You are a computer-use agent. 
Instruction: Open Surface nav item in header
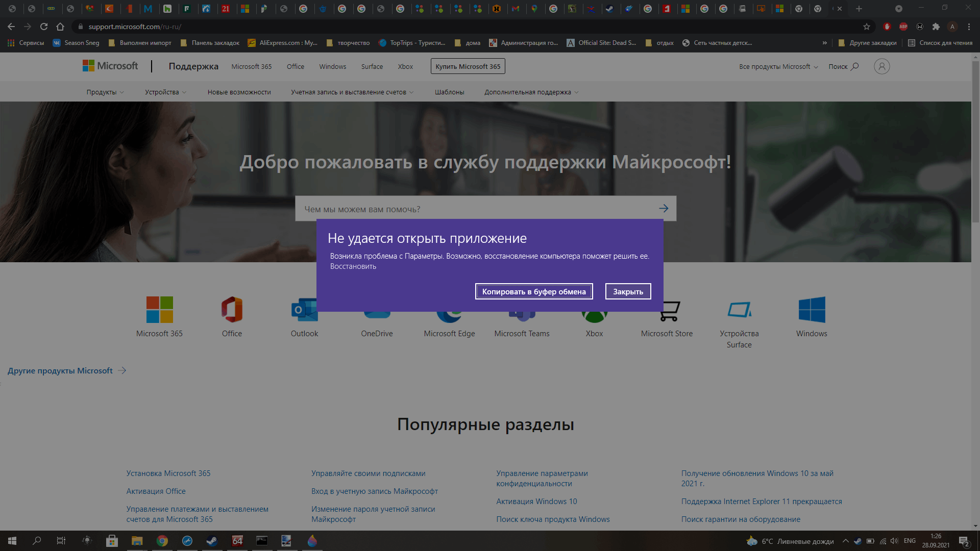(x=372, y=66)
